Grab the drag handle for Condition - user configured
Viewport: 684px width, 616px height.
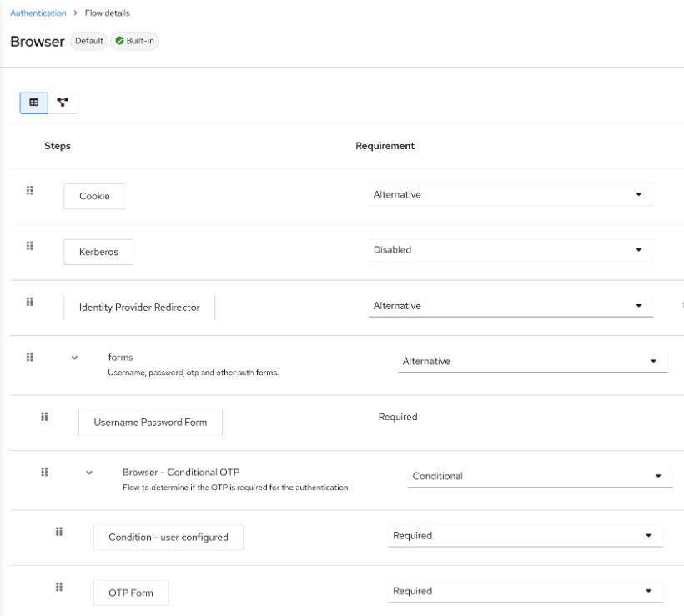pos(58,531)
